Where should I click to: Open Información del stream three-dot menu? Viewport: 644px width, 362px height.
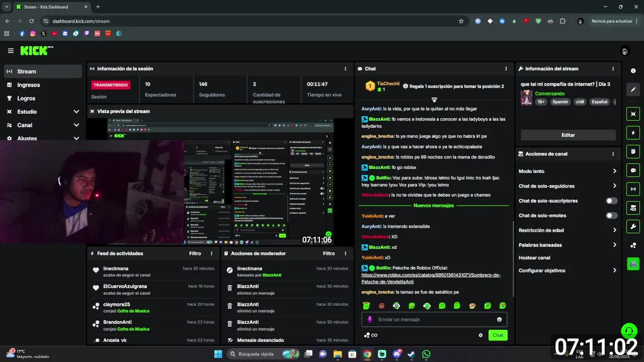[613, 69]
